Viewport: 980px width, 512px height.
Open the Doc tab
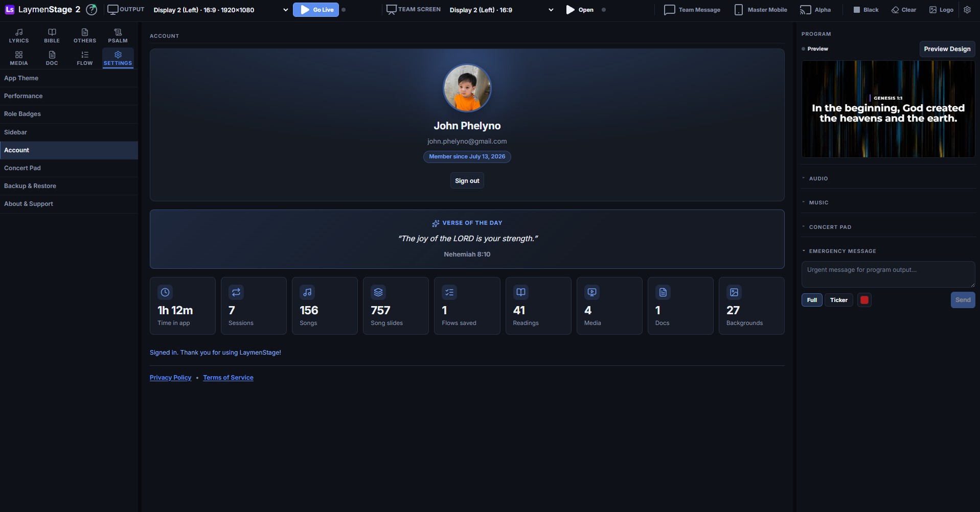point(52,58)
